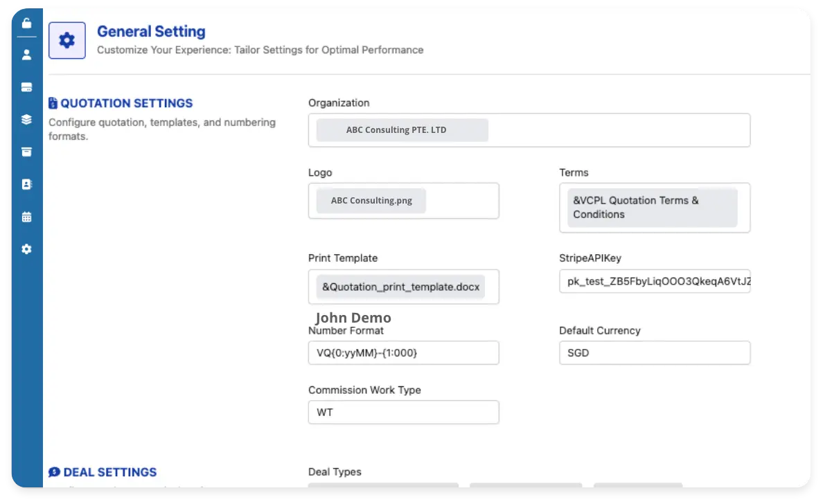Click the VCPL Quotation Terms & Conditions chip

click(x=650, y=207)
